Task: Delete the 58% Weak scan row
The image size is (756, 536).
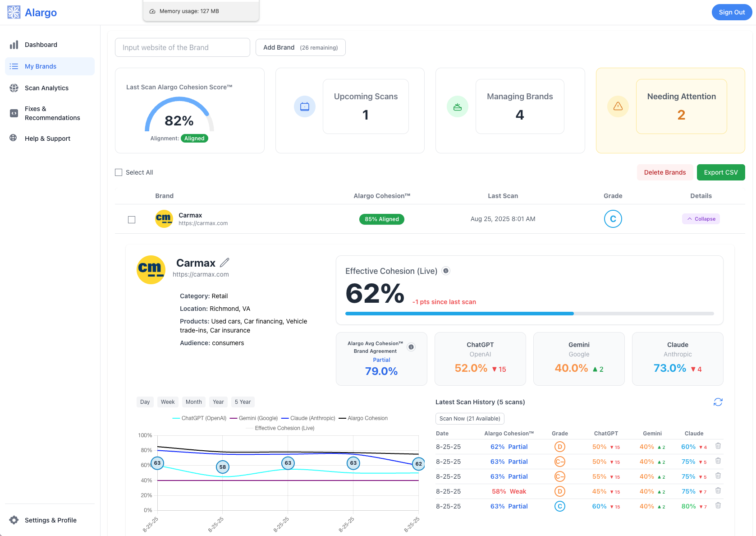Action: pos(718,491)
